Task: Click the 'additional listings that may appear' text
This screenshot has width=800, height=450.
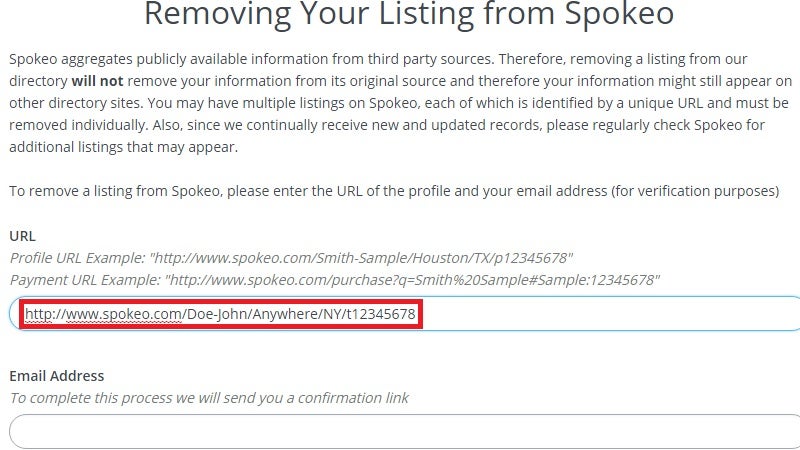Action: 123,147
